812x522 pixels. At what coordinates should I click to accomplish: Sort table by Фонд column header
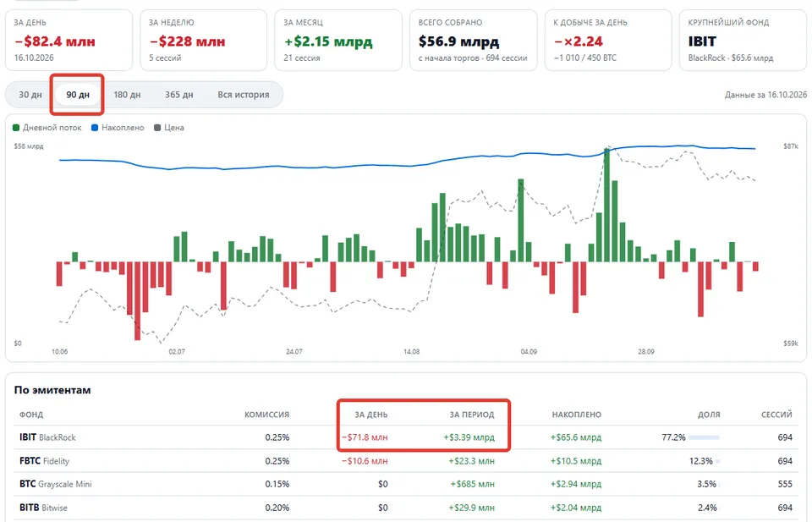click(x=31, y=415)
